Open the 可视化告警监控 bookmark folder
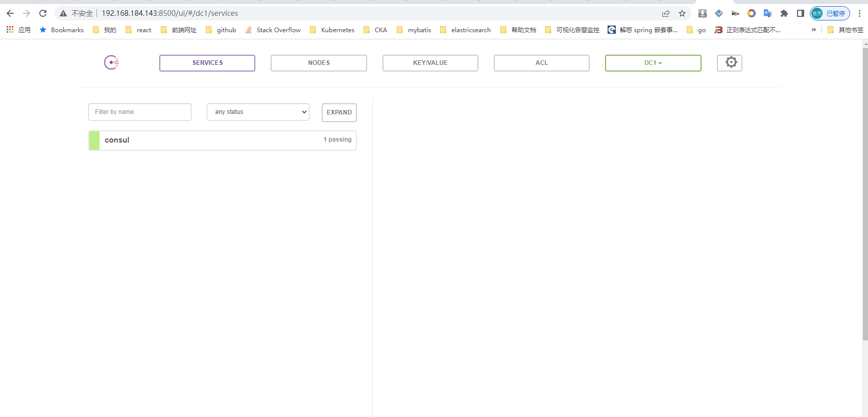The height and width of the screenshot is (417, 868). 572,30
